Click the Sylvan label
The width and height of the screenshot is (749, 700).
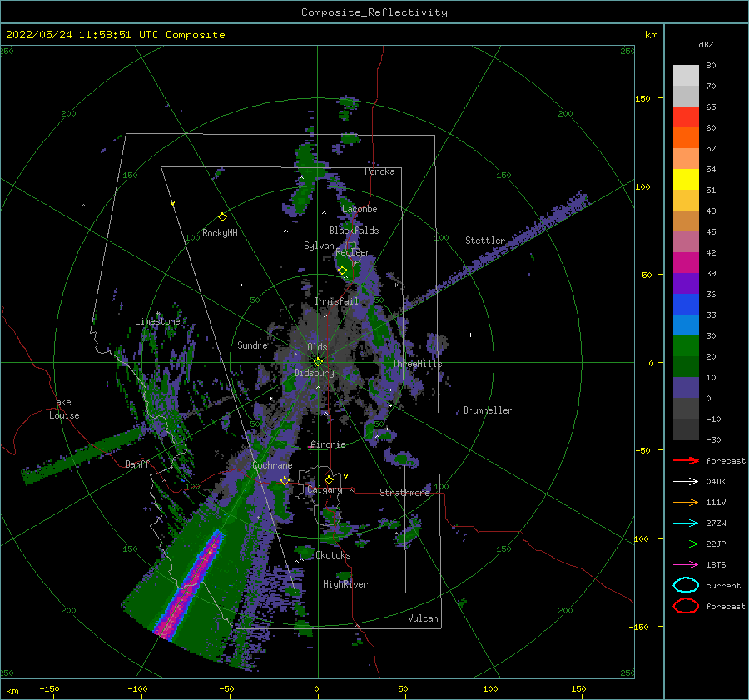tap(319, 246)
